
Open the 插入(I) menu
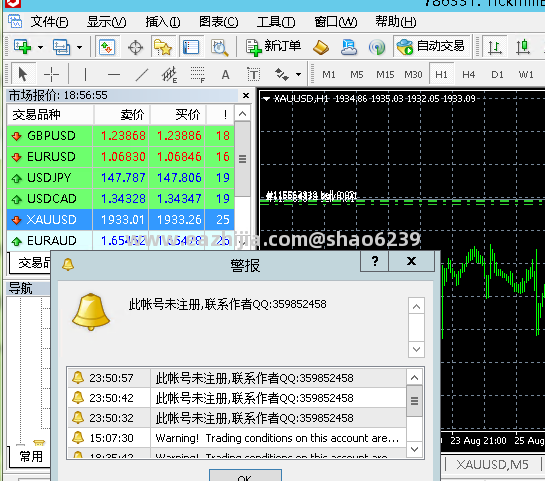pyautogui.click(x=163, y=22)
